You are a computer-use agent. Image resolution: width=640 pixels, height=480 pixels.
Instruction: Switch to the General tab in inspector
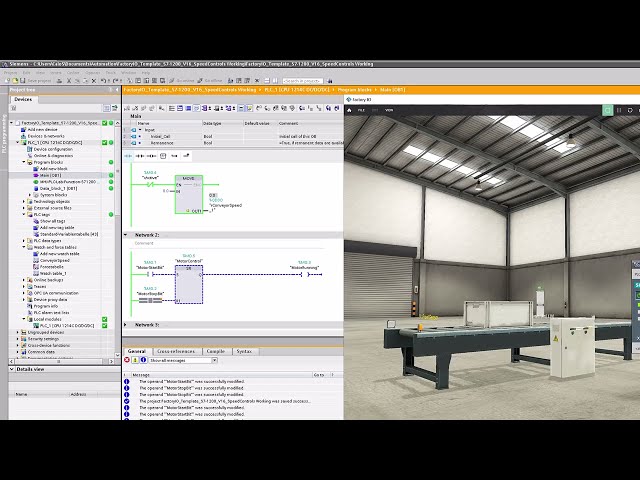136,351
